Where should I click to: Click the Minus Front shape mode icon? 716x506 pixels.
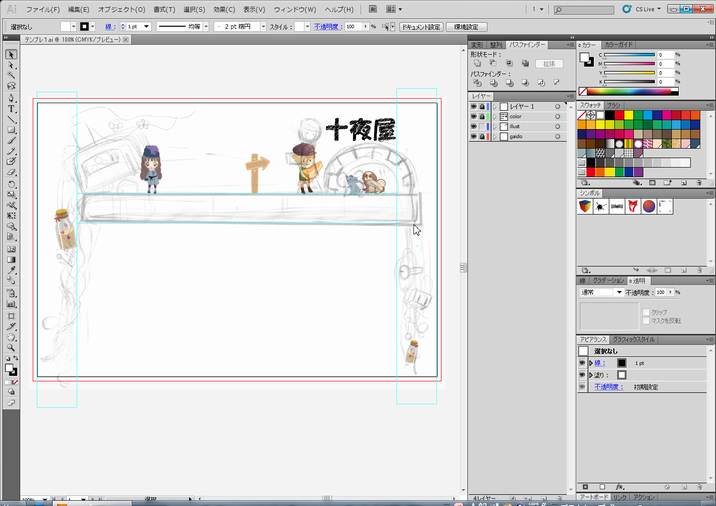pyautogui.click(x=493, y=63)
